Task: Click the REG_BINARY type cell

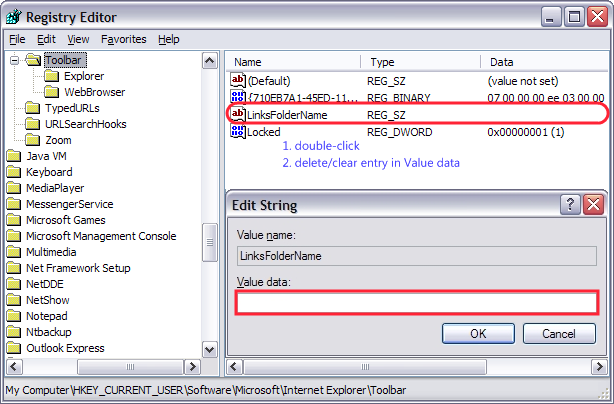Action: click(399, 98)
